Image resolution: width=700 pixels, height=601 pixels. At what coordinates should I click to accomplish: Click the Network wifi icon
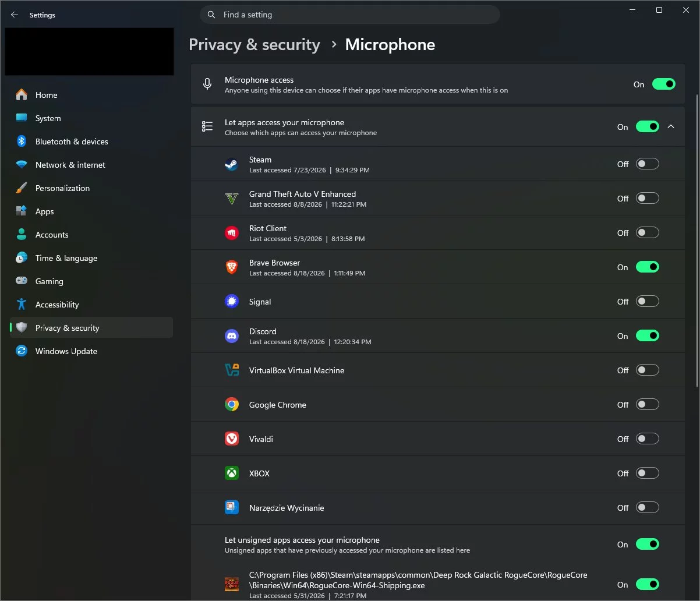(22, 165)
